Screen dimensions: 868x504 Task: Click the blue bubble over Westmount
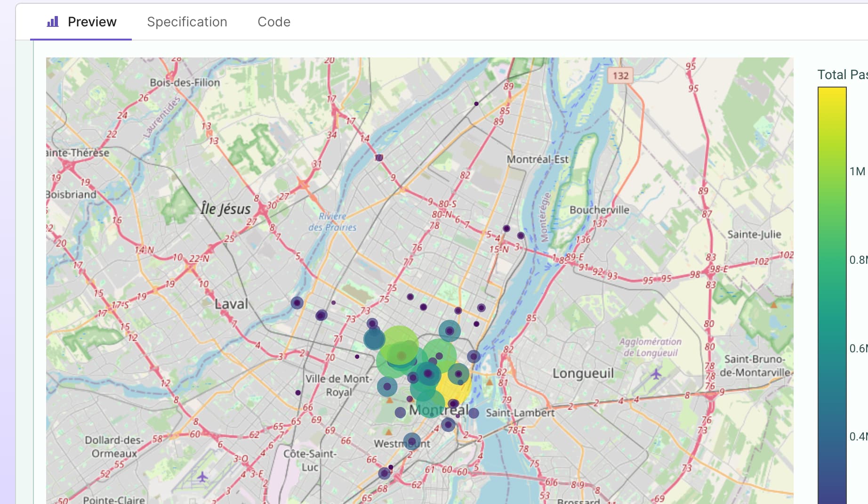[412, 441]
